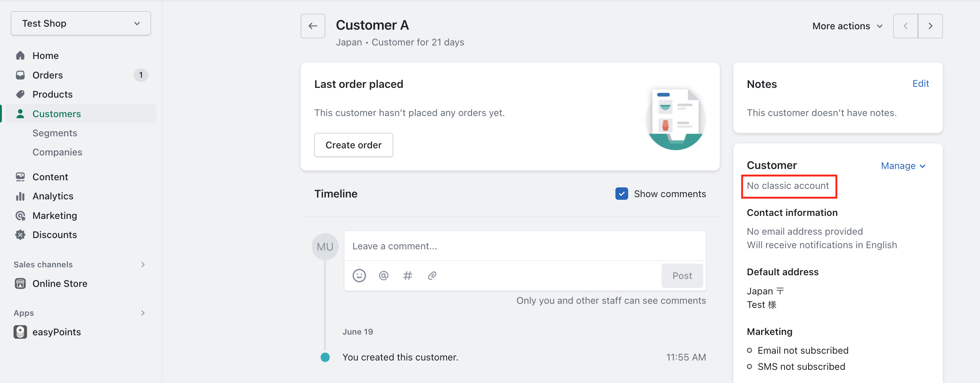
Task: Open the Manage dropdown in Customer panel
Action: tap(903, 166)
